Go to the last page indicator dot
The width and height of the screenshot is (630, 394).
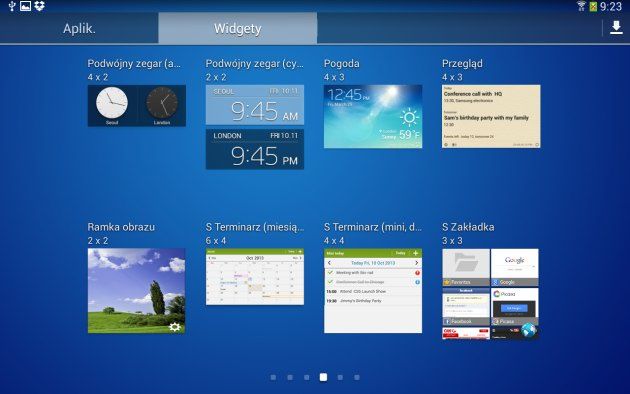(x=357, y=377)
